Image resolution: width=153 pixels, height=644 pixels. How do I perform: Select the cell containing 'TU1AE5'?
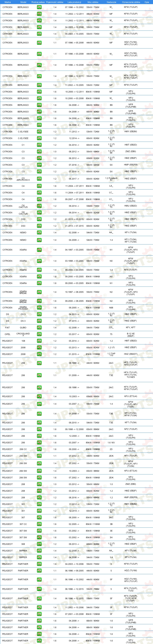131,375
